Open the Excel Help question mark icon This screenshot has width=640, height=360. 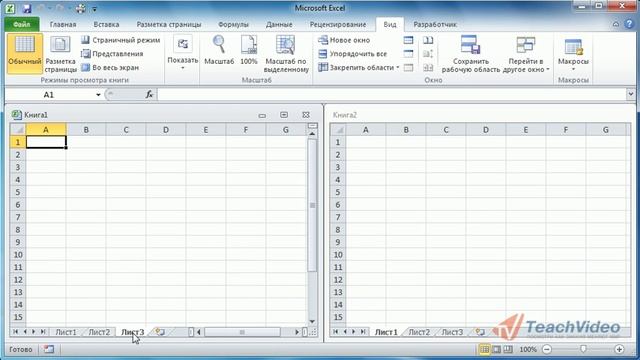pyautogui.click(x=629, y=24)
